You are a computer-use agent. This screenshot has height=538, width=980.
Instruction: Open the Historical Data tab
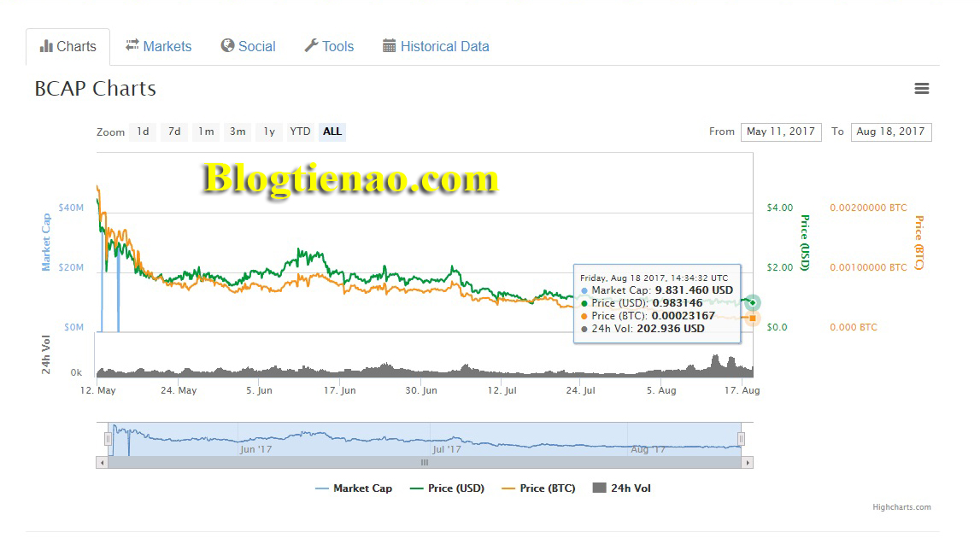tap(437, 46)
